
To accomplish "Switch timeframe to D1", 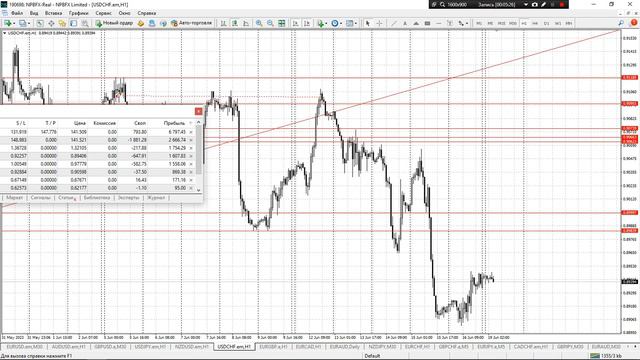I will click(x=547, y=23).
